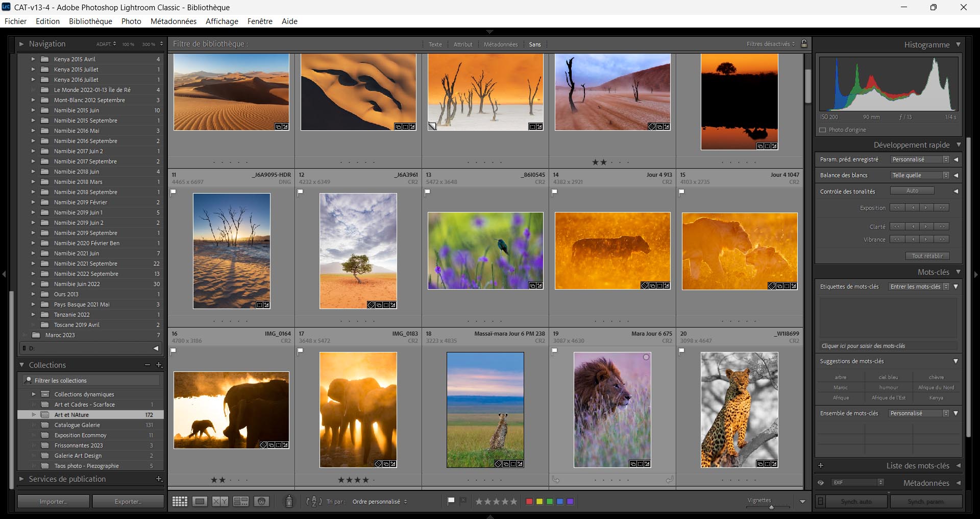Open Compare (X|Y) view
The width and height of the screenshot is (980, 519).
click(x=220, y=502)
